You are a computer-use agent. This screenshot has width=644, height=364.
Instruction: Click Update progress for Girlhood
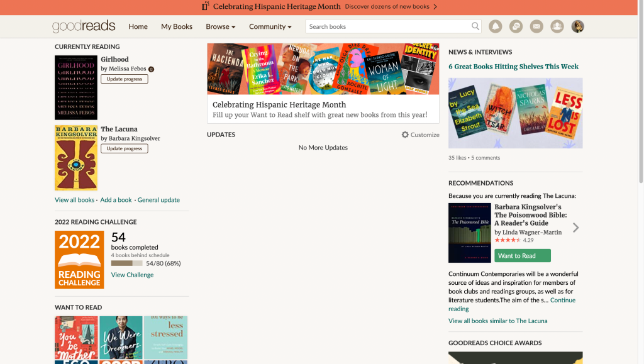pyautogui.click(x=125, y=79)
